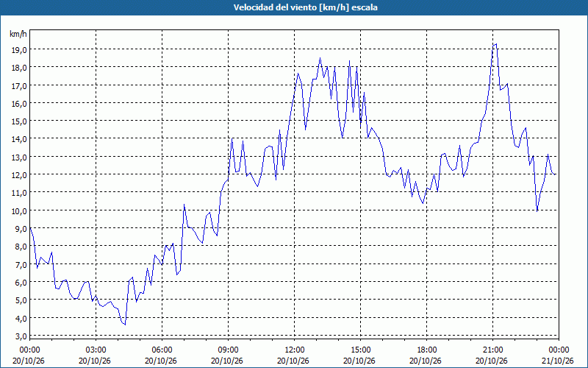Click the "10,0" y-axis tick label
This screenshot has width=588, height=368.
(x=18, y=210)
